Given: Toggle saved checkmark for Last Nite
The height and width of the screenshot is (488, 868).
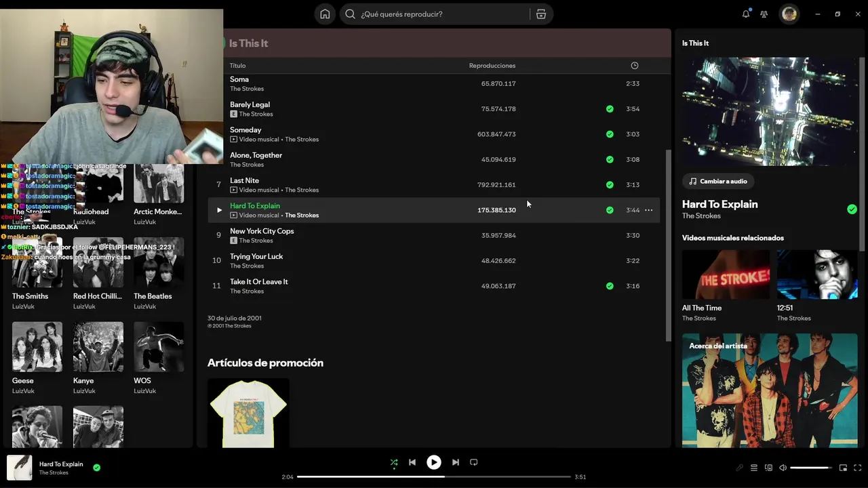Looking at the screenshot, I should (610, 184).
